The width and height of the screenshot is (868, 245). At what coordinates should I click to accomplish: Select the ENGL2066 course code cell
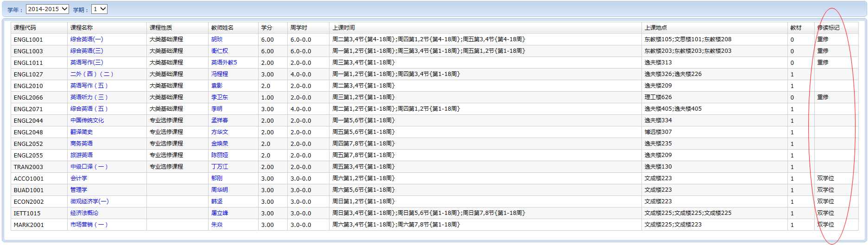coord(28,97)
